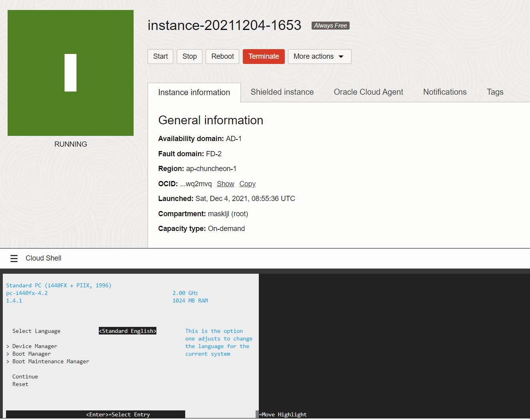Select Continue in the boot menu
The height and width of the screenshot is (420, 530).
[x=25, y=376]
